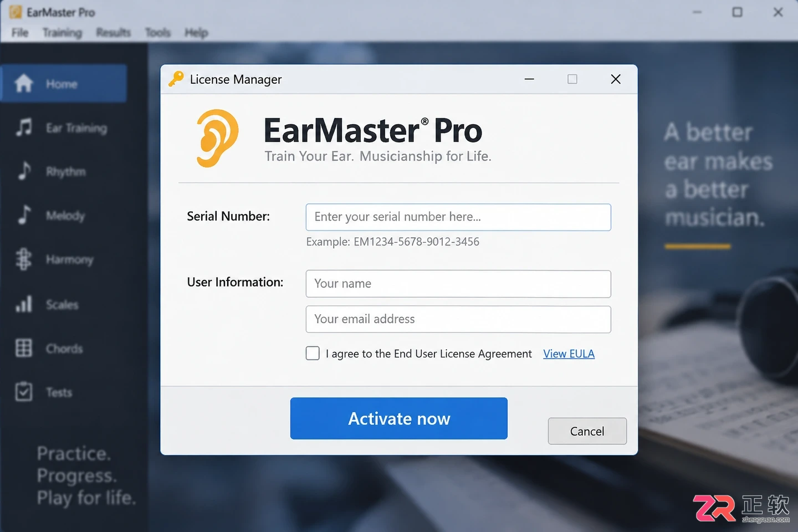
Task: Select Tests label in sidebar
Action: coord(59,392)
